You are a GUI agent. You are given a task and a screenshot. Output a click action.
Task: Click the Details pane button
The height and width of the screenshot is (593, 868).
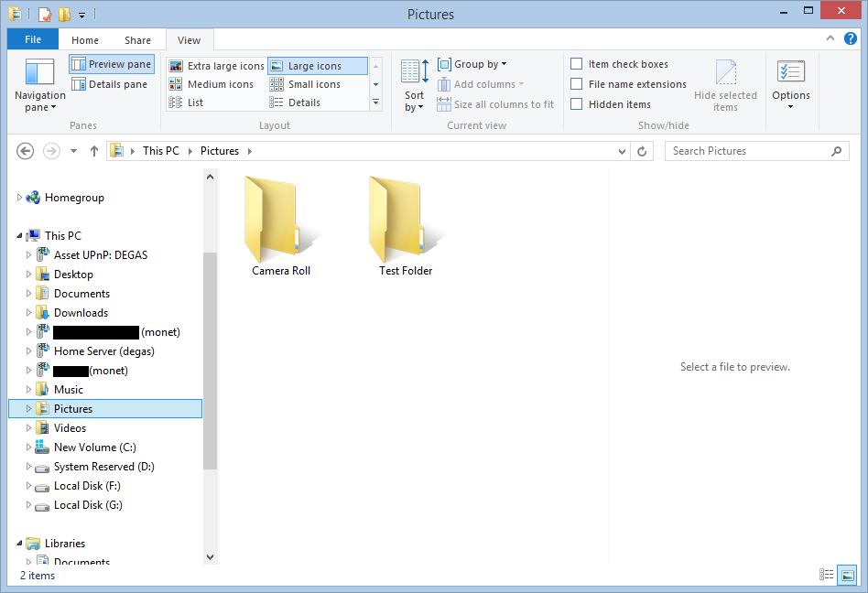(110, 84)
